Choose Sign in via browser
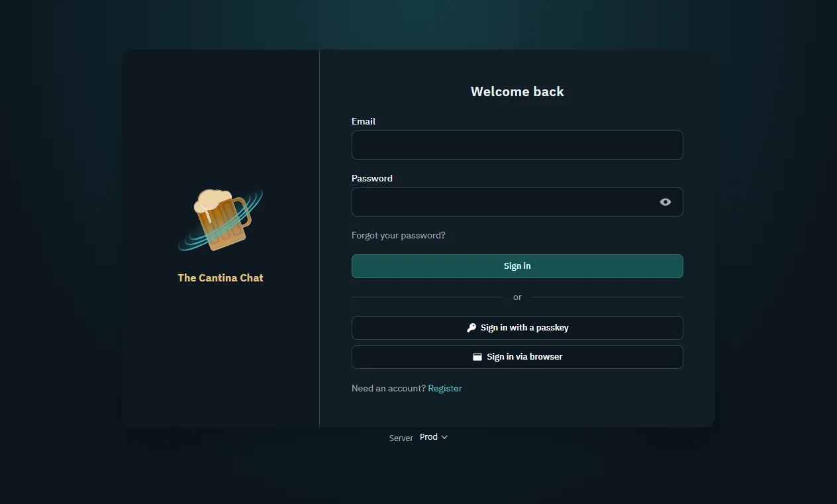 pos(517,357)
